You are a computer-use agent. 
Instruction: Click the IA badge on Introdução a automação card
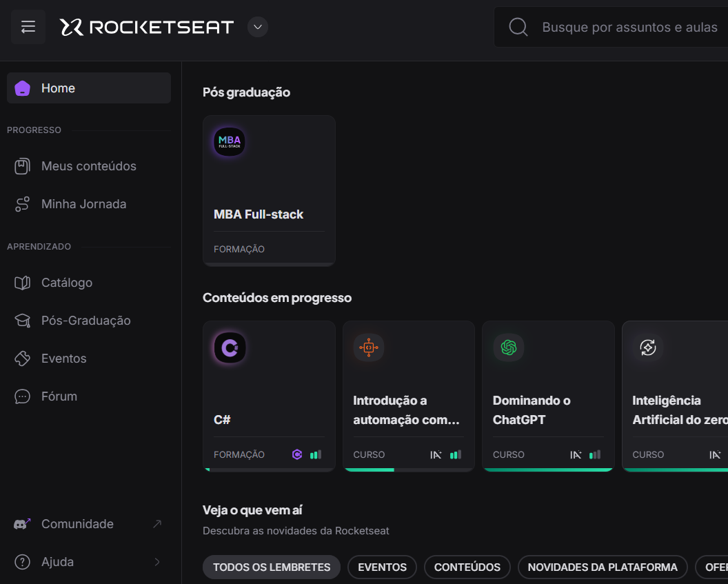(436, 455)
